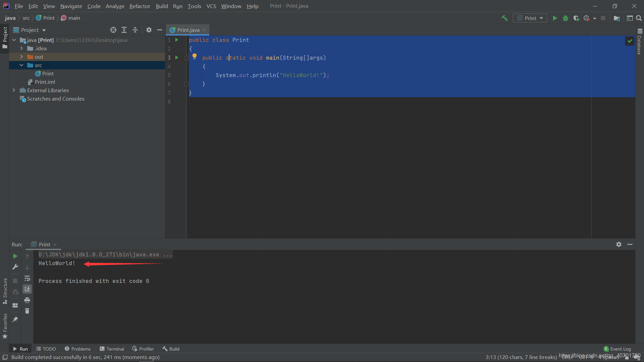The width and height of the screenshot is (644, 362).
Task: Switch to the Terminal tool window tab
Action: pyautogui.click(x=112, y=349)
